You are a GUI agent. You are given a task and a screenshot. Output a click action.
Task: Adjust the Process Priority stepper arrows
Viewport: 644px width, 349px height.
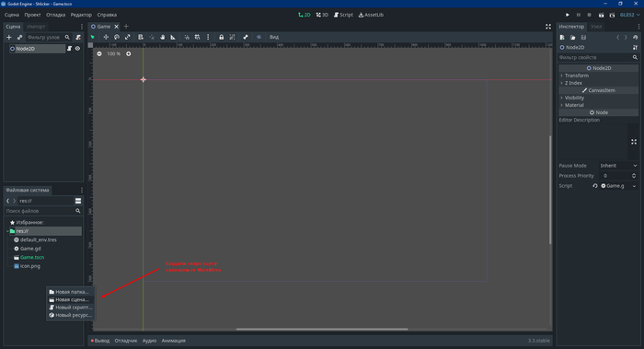634,176
